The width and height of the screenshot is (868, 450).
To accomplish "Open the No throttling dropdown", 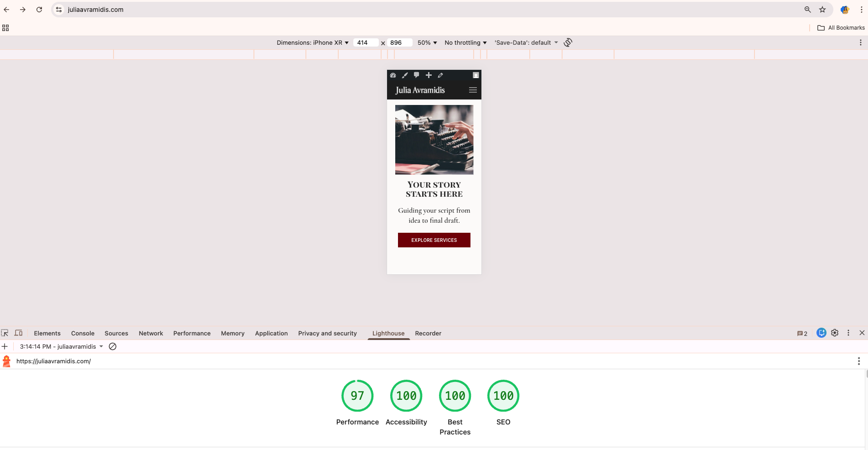I will 465,42.
